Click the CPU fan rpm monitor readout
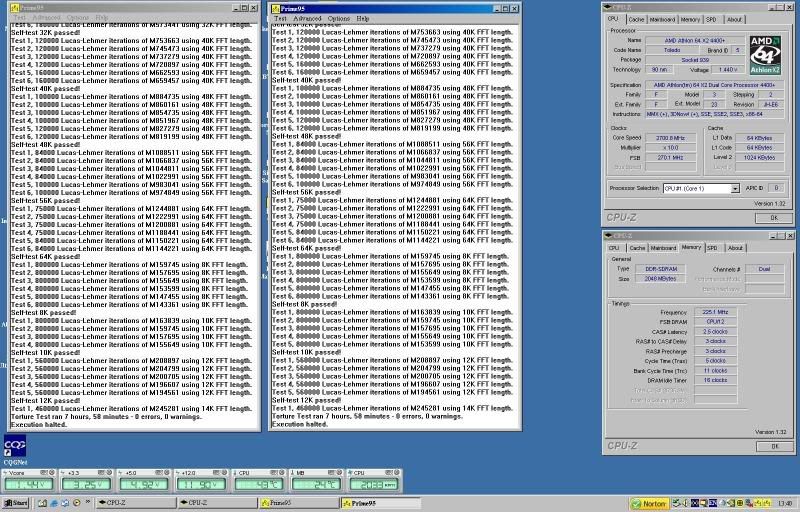 374,484
